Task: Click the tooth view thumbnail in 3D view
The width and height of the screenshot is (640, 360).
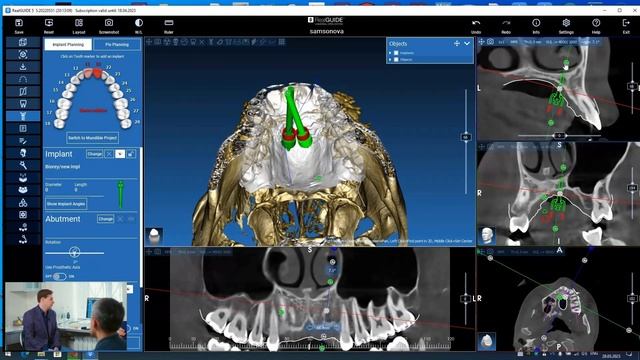Action: (x=154, y=236)
